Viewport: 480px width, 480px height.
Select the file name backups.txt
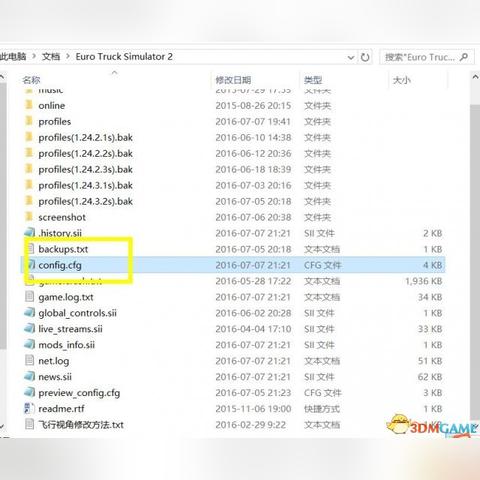63,249
